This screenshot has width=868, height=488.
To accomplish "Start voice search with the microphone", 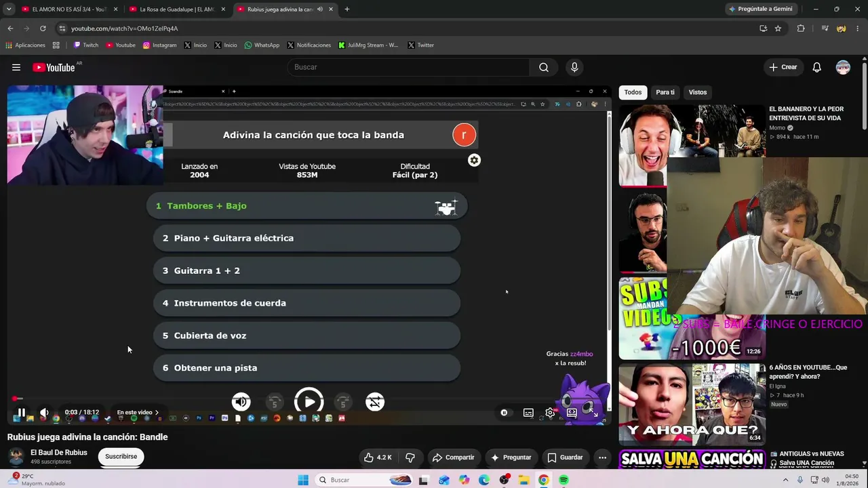I will coord(574,67).
